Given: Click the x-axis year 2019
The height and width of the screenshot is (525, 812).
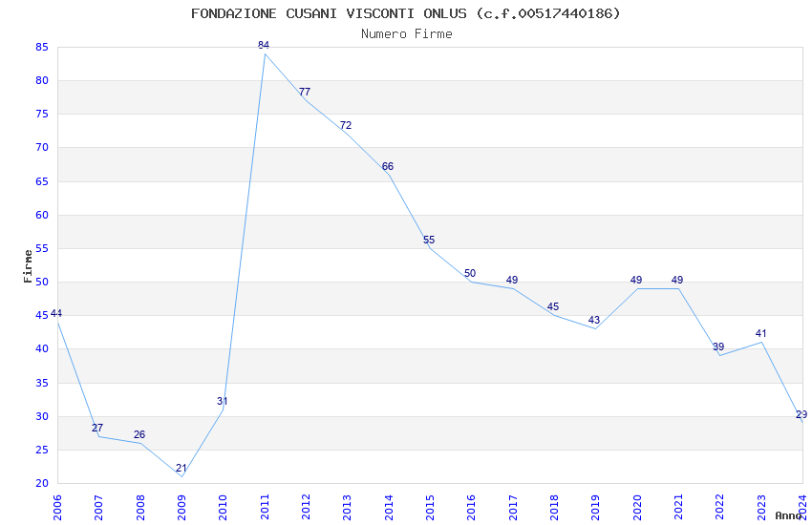Looking at the screenshot, I should click(595, 507).
